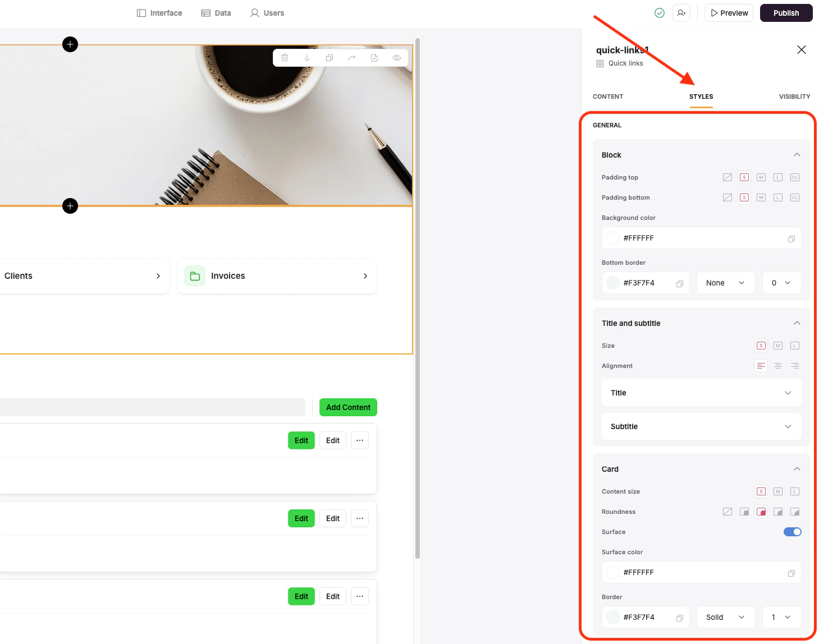This screenshot has width=819, height=644.
Task: Set Title and subtitle Size to L
Action: click(x=795, y=346)
